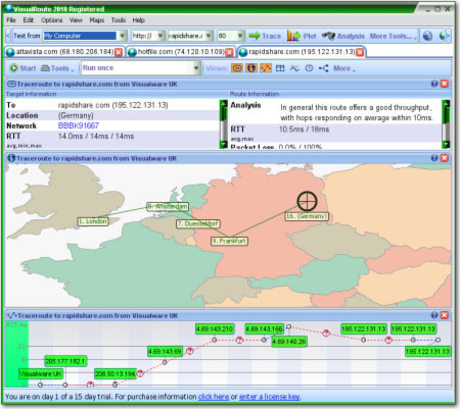This screenshot has height=409, width=460.
Task: Click the Visualware UK hop label
Action: click(x=40, y=374)
